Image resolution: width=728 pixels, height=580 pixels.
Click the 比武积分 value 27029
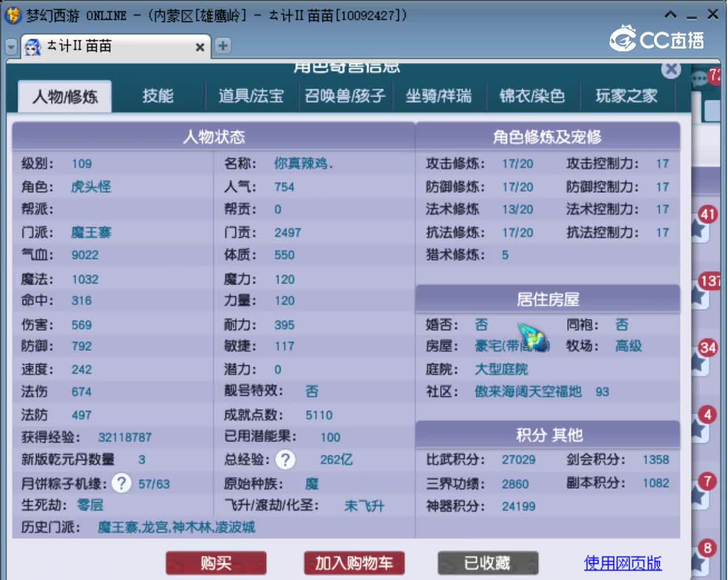pos(518,459)
